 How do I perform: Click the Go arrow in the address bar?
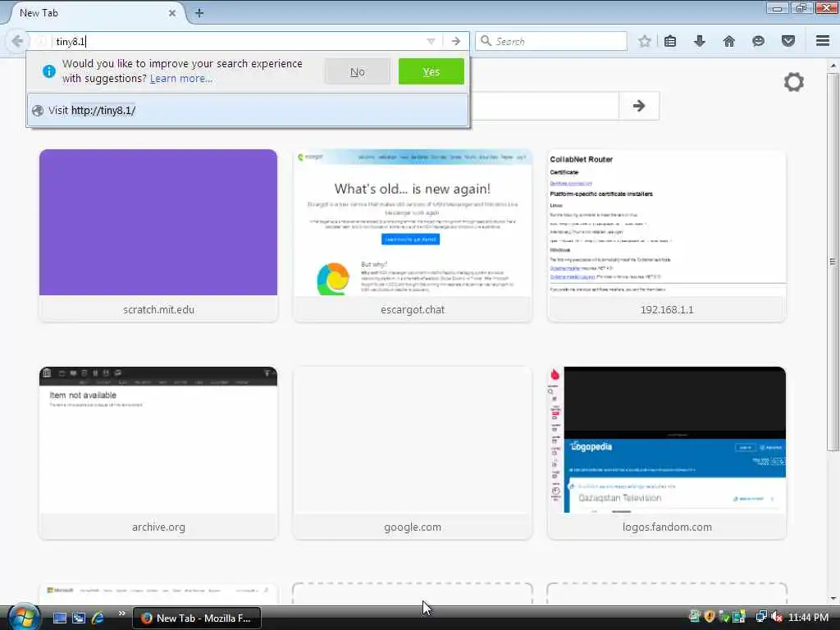455,41
